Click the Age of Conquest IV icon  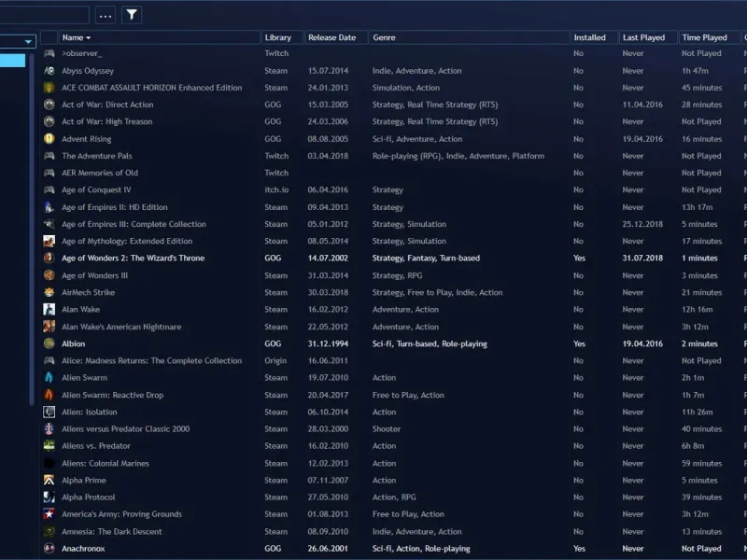coord(49,190)
